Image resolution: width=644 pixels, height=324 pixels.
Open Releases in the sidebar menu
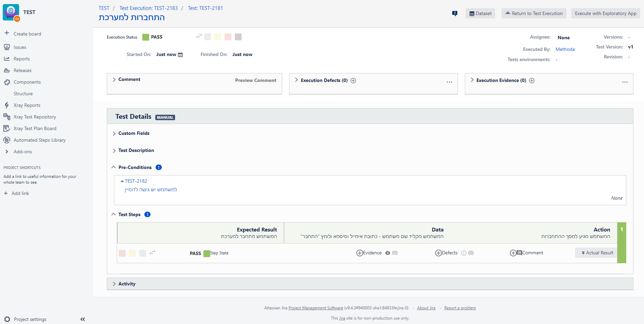click(x=23, y=70)
